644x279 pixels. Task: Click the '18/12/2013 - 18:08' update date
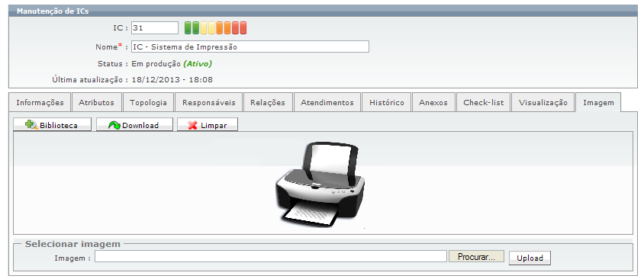coord(172,79)
